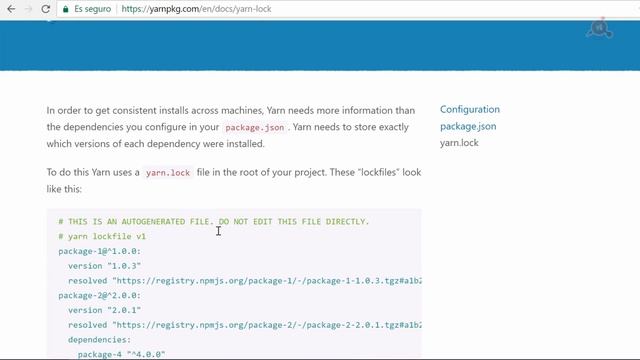The image size is (640, 360).
Task: Click the 'package-1@^1.0.0:' line
Action: point(100,251)
